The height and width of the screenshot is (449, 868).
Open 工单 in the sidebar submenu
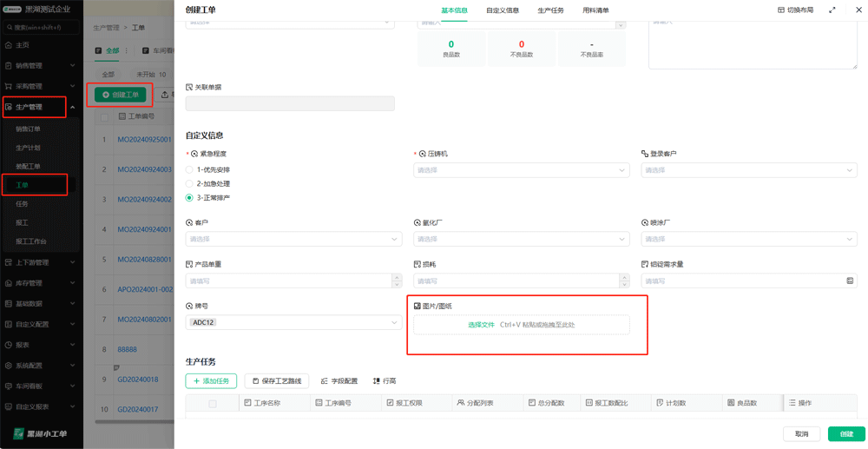click(x=23, y=185)
